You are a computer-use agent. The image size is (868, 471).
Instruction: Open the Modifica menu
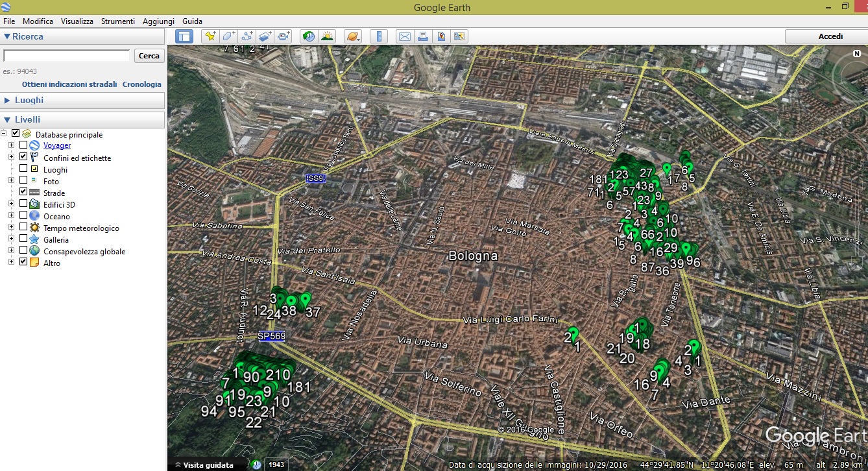click(x=38, y=21)
